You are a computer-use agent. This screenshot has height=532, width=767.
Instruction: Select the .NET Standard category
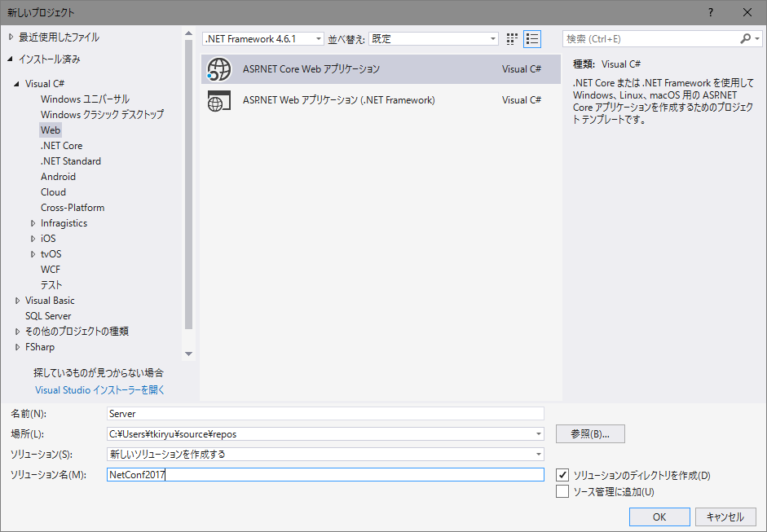[x=71, y=161]
